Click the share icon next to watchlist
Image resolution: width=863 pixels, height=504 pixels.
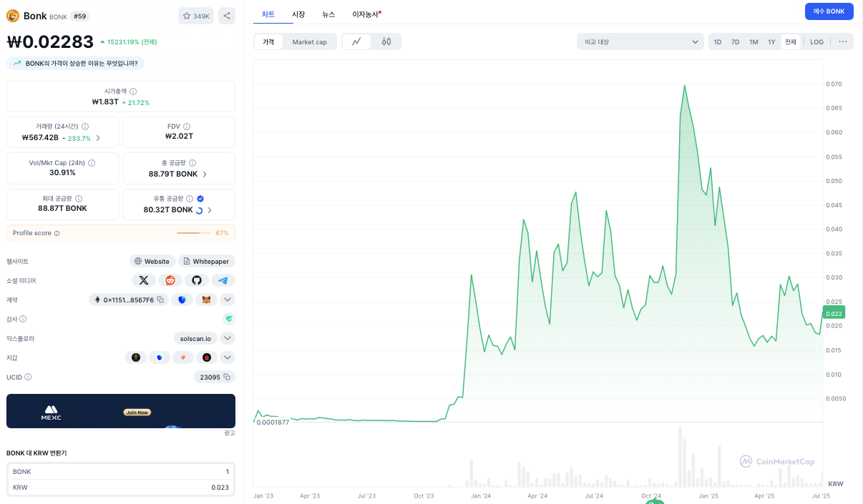click(x=226, y=16)
